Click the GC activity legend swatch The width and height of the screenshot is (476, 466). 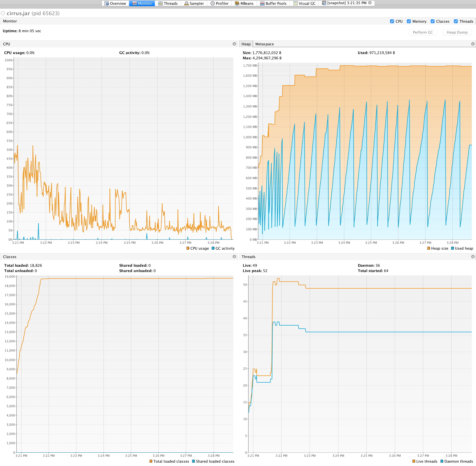point(213,248)
